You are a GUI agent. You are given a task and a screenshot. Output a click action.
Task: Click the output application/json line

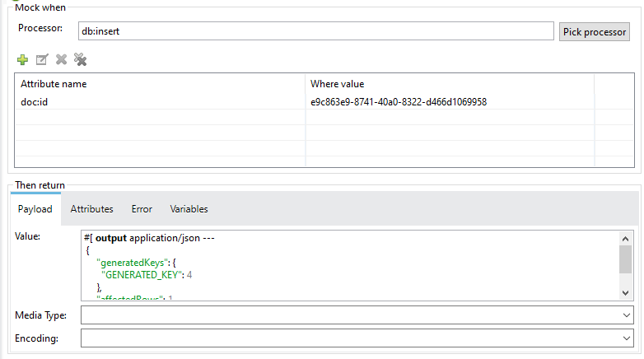point(149,238)
